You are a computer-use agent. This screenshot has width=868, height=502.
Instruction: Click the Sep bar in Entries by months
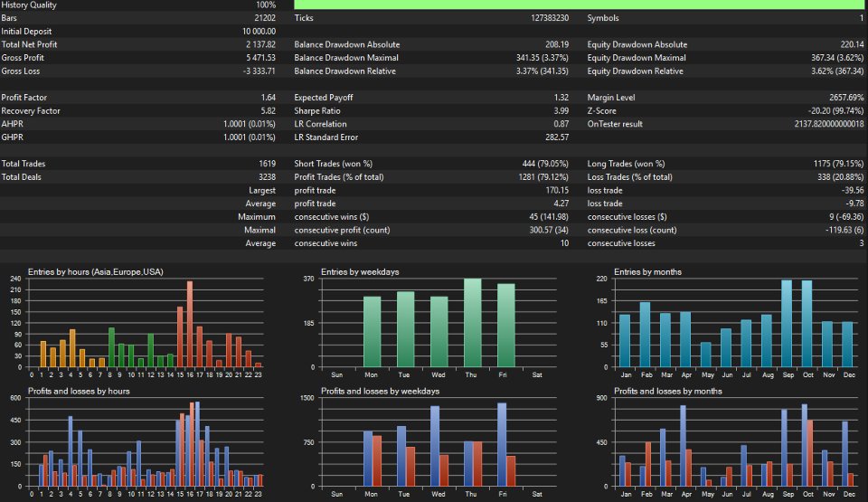coord(787,324)
